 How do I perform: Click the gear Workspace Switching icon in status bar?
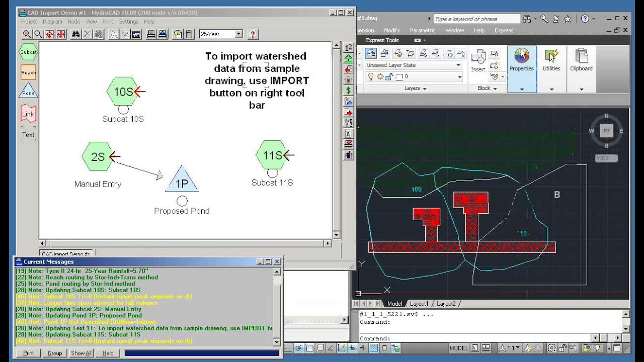[x=552, y=348]
